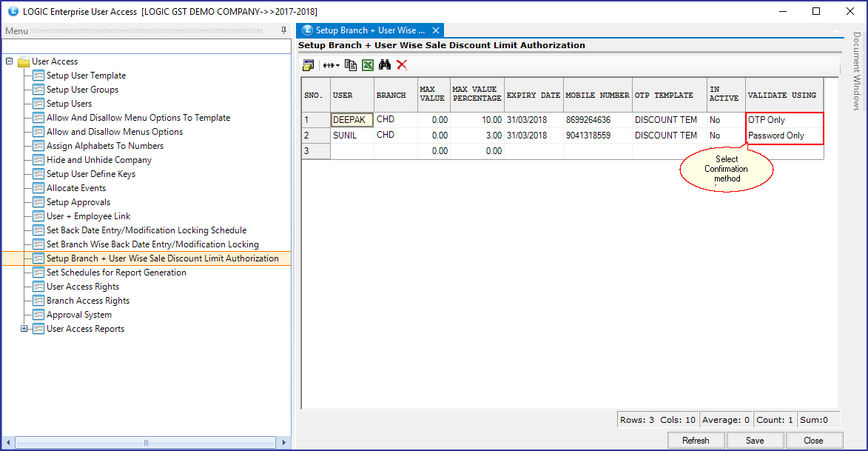
Task: Click the red X delete row icon
Action: (x=402, y=65)
